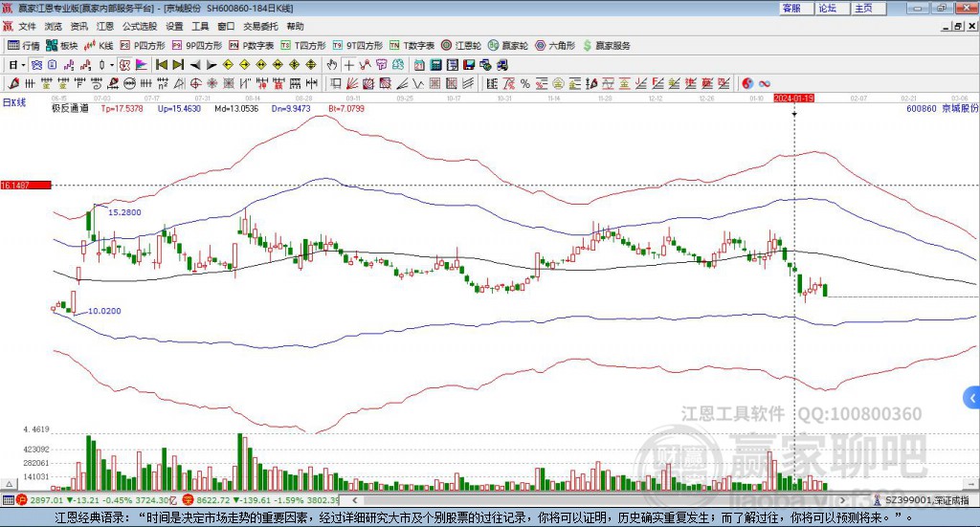Select the red target circle tool
This screenshot has height=527, width=980.
pos(195,83)
